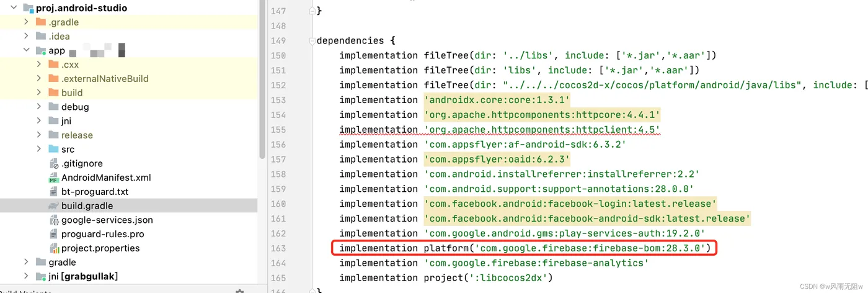The height and width of the screenshot is (293, 868).
Task: Click the 'com.appsflyer:oaid:6.2.3' string
Action: coord(497,160)
